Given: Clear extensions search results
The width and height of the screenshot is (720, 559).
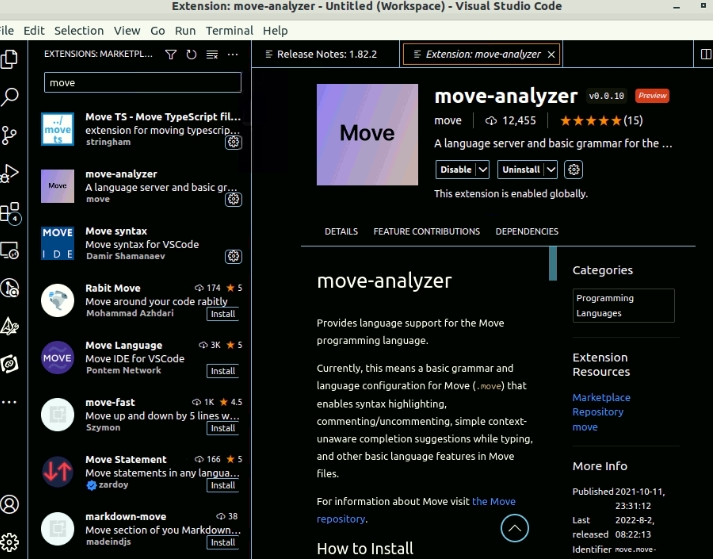Looking at the screenshot, I should point(212,55).
